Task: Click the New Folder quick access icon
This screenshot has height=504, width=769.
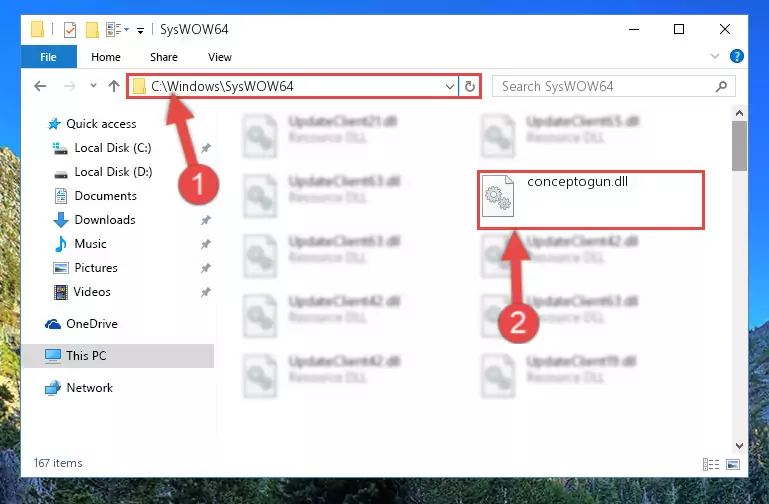Action: [x=92, y=30]
